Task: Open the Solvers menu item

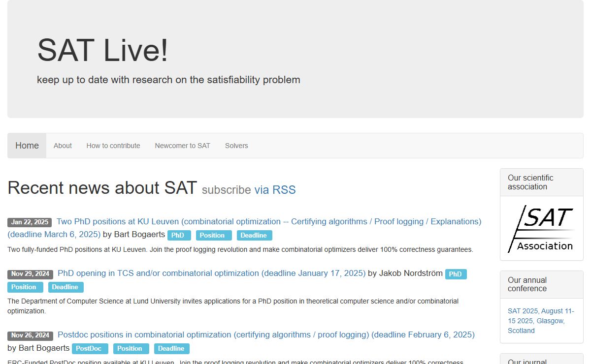Action: pos(236,146)
